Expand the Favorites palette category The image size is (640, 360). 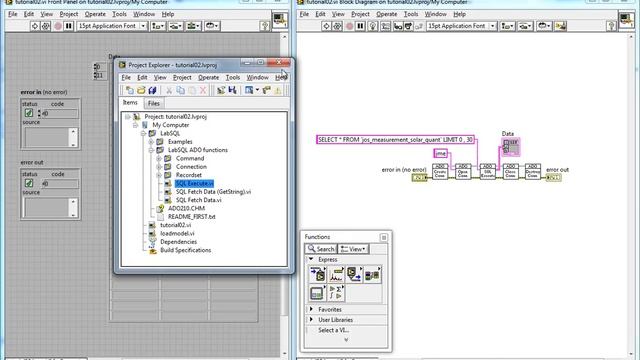tap(311, 309)
